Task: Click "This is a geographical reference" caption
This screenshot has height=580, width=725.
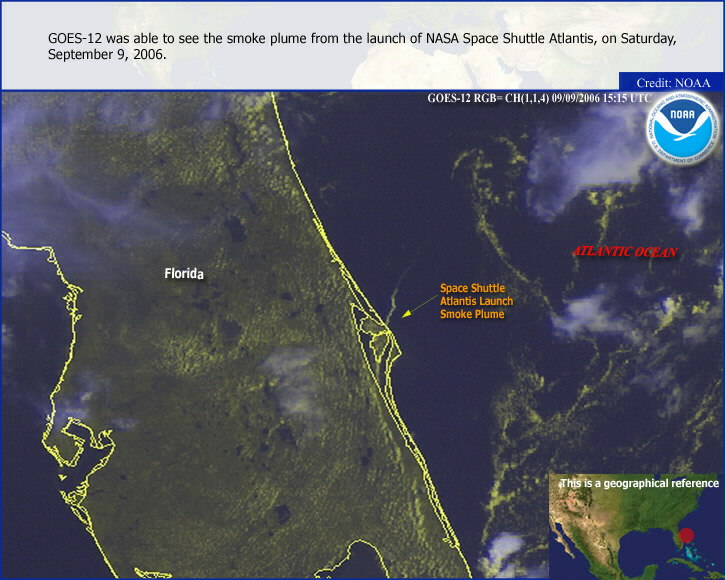Action: tap(638, 484)
